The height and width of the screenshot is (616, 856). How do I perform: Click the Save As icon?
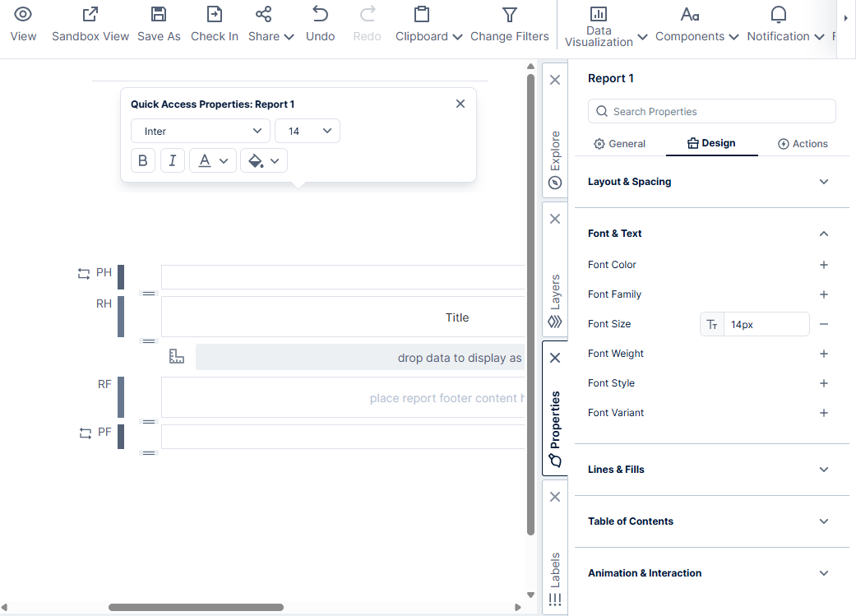point(159,25)
